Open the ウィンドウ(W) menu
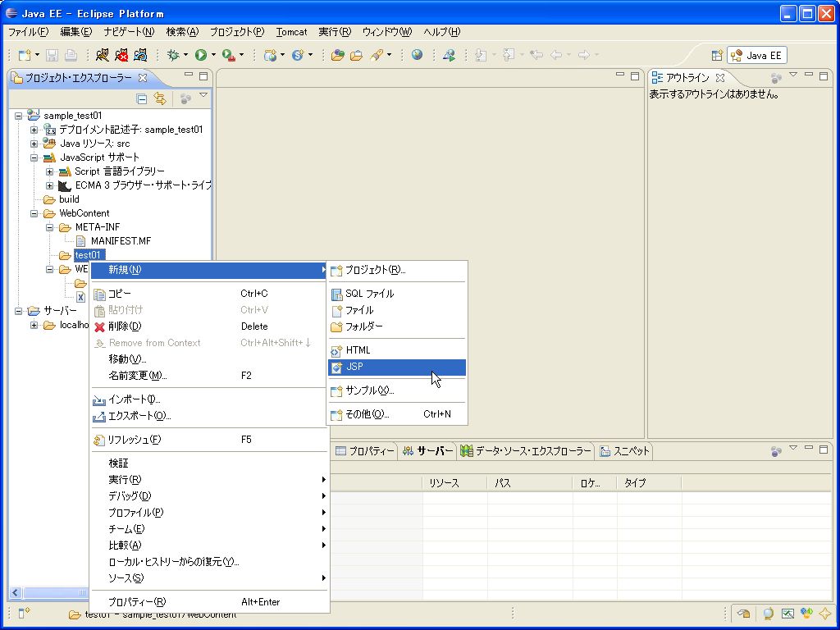Image resolution: width=840 pixels, height=630 pixels. pyautogui.click(x=387, y=32)
